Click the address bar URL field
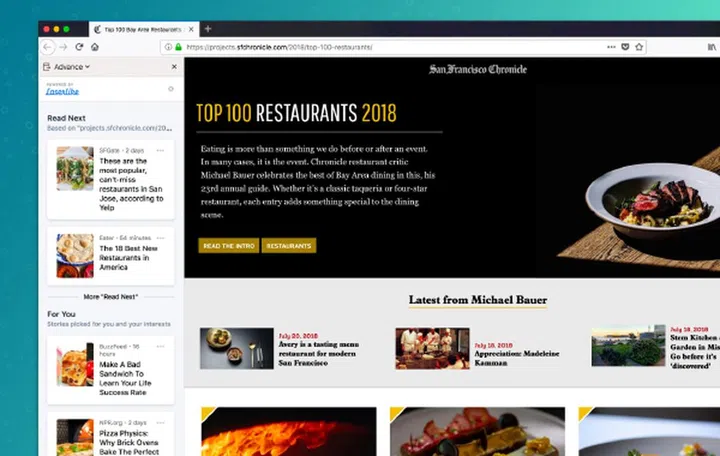The height and width of the screenshot is (456, 720). (x=390, y=47)
